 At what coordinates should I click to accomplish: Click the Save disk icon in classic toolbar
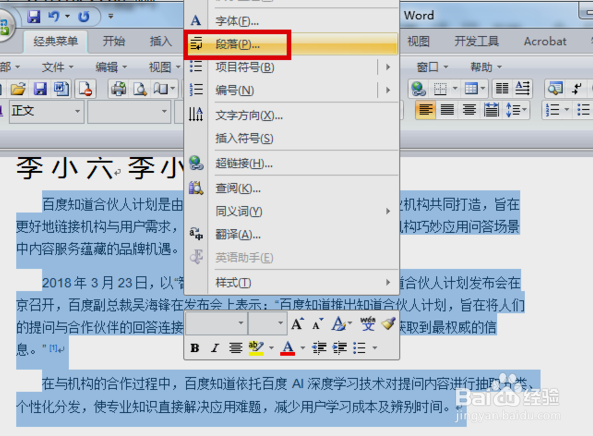40,89
